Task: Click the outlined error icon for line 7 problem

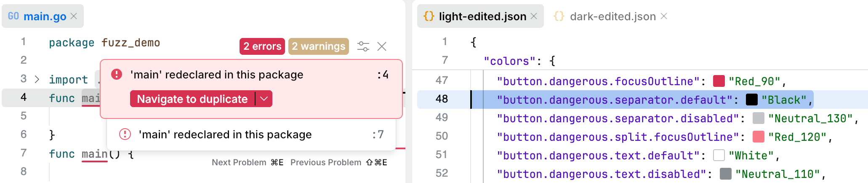Action: click(125, 135)
